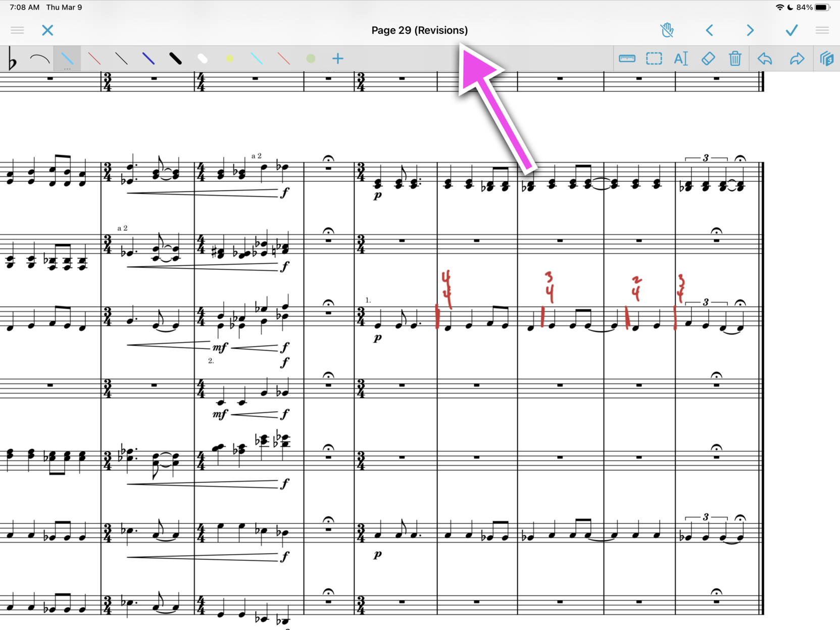Pick the eraser tool
Image resolution: width=840 pixels, height=630 pixels.
[708, 59]
